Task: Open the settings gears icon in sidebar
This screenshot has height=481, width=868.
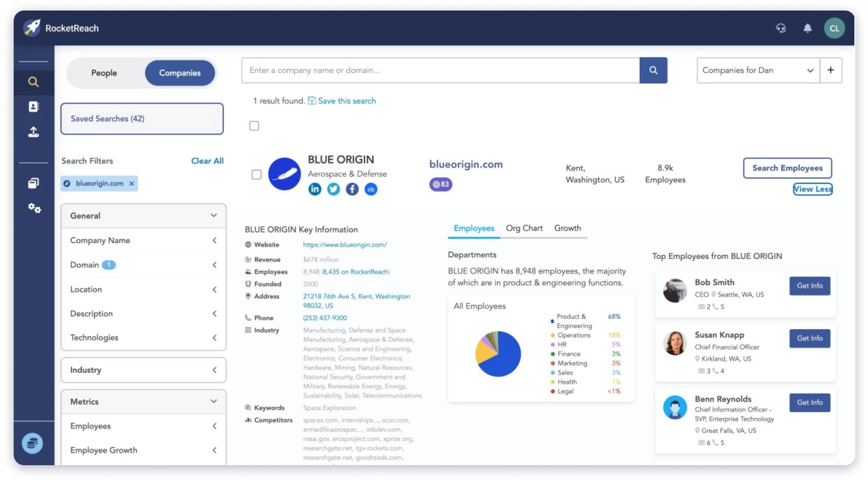Action: (x=34, y=208)
